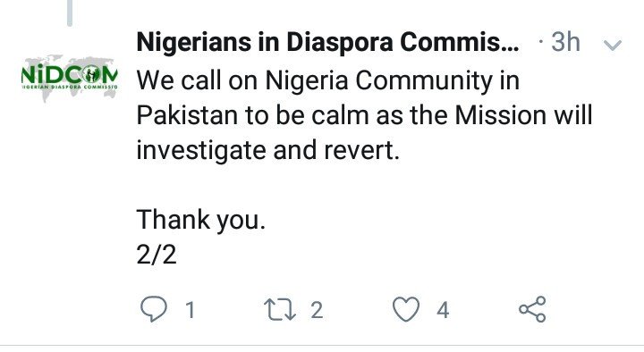This screenshot has height=352, width=644.
Task: Click the green NiDCOM logo text
Action: point(70,74)
